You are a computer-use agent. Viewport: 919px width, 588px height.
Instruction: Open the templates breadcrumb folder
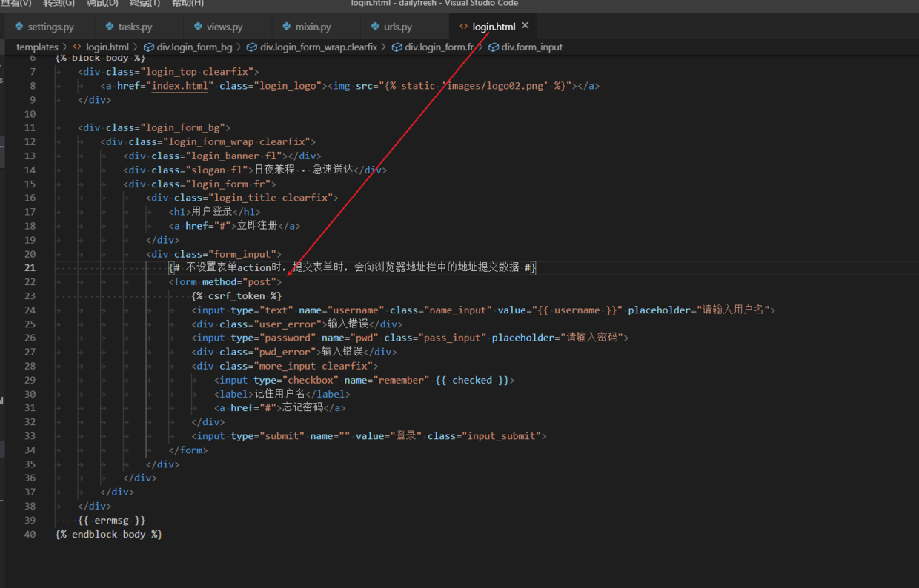(37, 47)
